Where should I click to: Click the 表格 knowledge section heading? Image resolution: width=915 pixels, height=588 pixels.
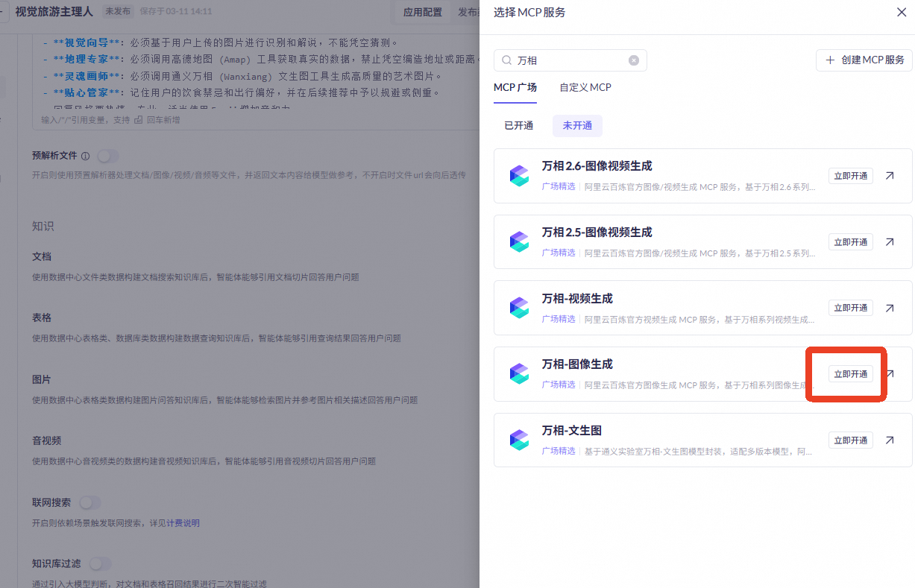(x=42, y=317)
